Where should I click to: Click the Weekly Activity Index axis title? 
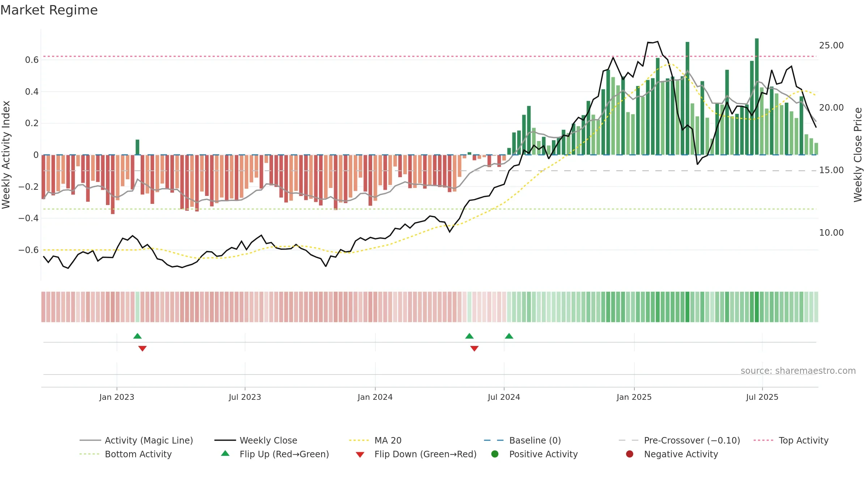tap(6, 155)
